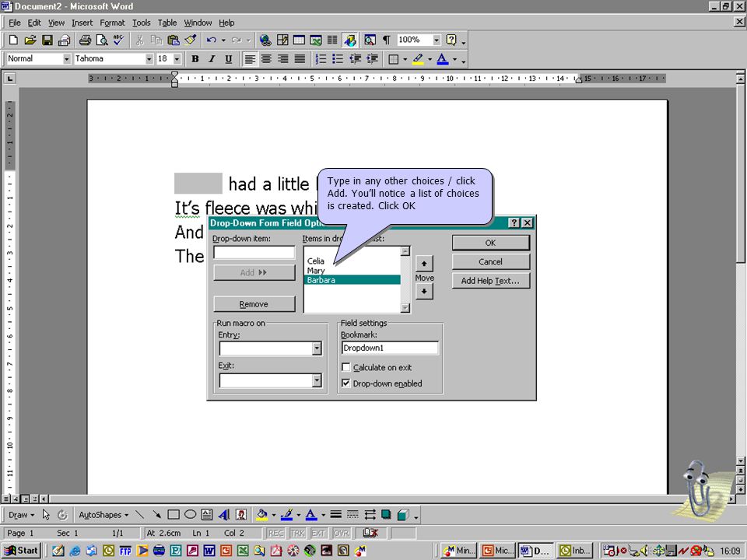Click the Select Objects pointer tool
The image size is (747, 560).
(46, 515)
